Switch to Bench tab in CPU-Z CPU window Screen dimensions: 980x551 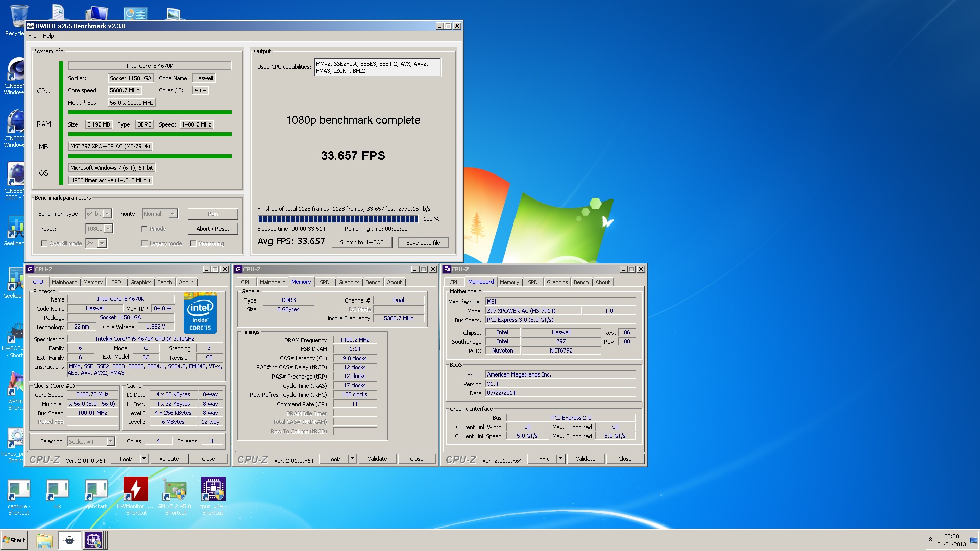point(165,282)
